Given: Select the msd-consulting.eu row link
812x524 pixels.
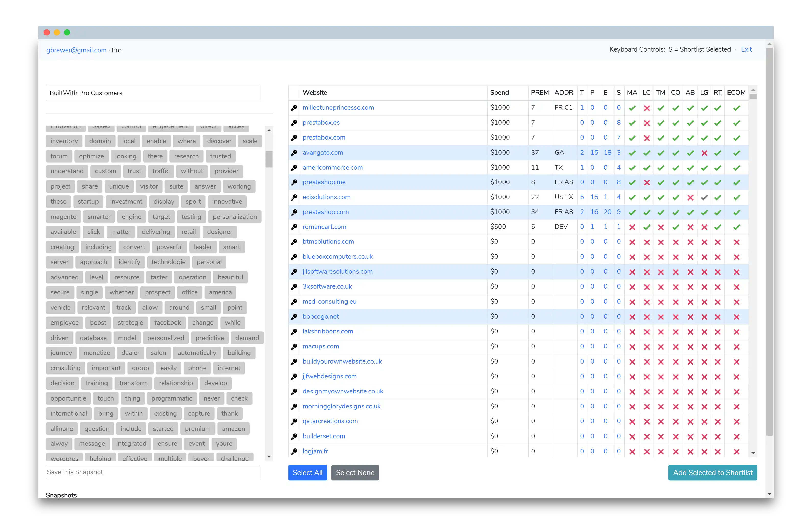Looking at the screenshot, I should click(x=329, y=302).
